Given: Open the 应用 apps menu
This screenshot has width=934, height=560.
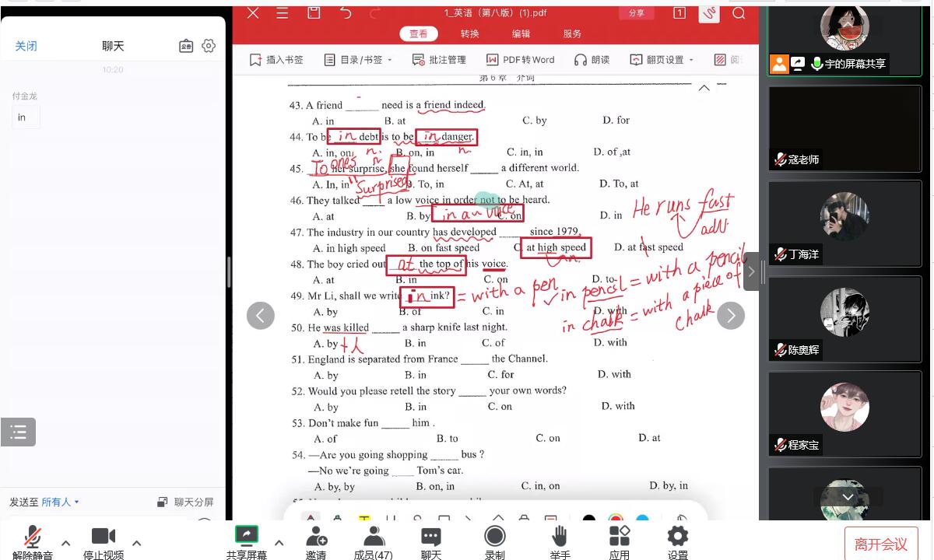Looking at the screenshot, I should (x=620, y=543).
